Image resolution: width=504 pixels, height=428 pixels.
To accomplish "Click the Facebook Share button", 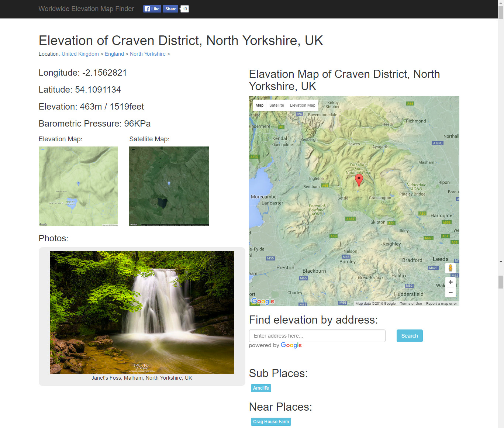I will tap(170, 9).
